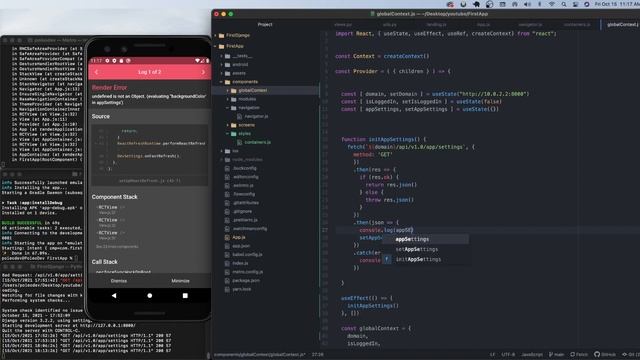Open package.json in the project tree
This screenshot has height=360, width=640.
(246, 281)
